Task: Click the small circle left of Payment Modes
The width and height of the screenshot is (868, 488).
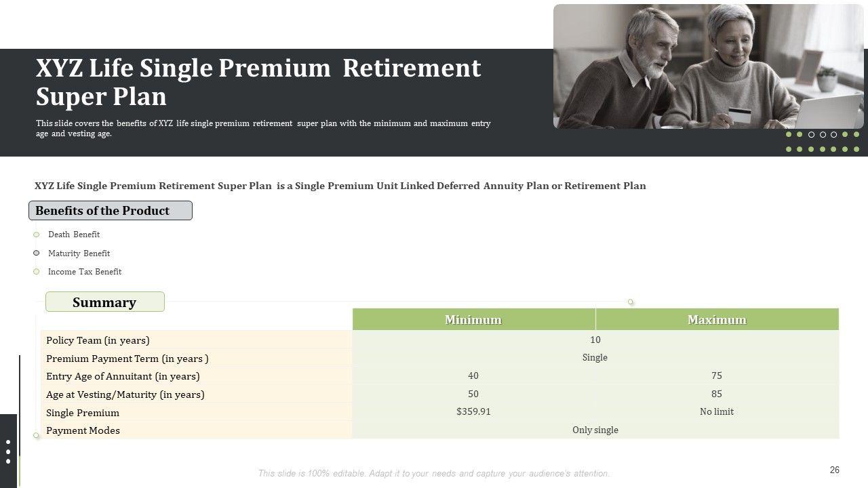Action: 37,435
